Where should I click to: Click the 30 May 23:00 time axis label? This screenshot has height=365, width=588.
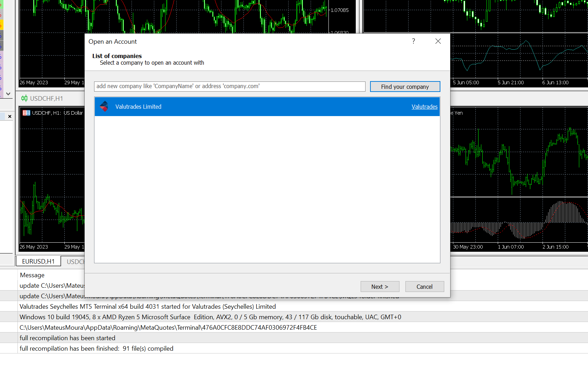468,247
